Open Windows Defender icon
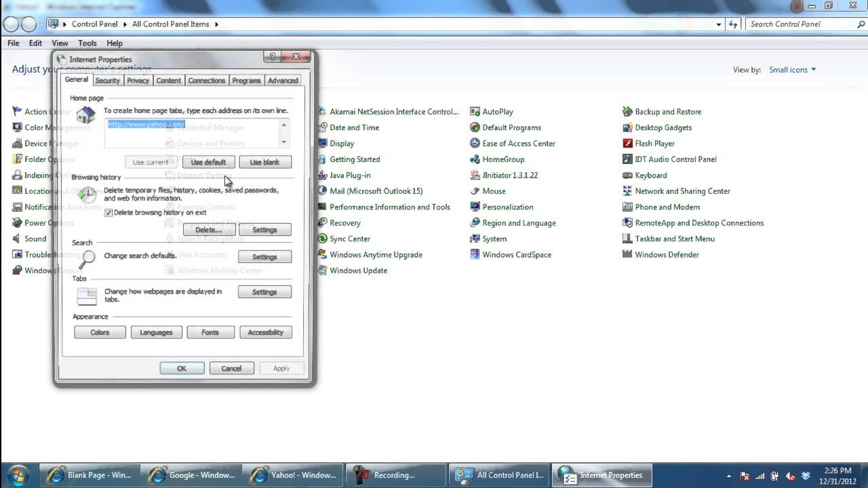The image size is (868, 488). [x=661, y=255]
